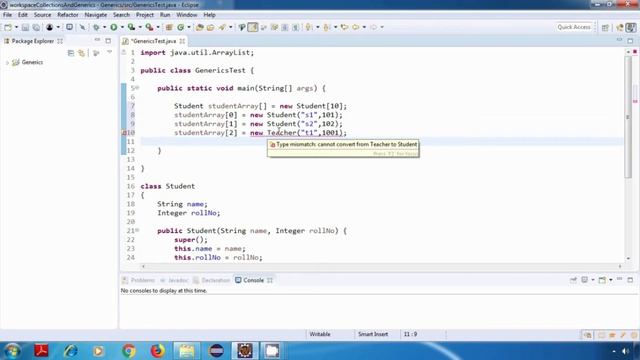Close the GenericsTest.java editor tab
640x360 pixels.
point(182,41)
